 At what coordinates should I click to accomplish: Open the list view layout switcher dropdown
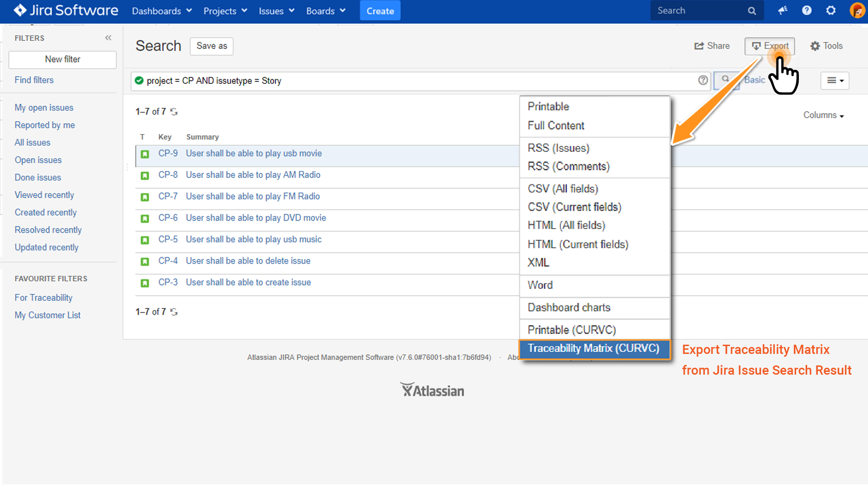(835, 81)
